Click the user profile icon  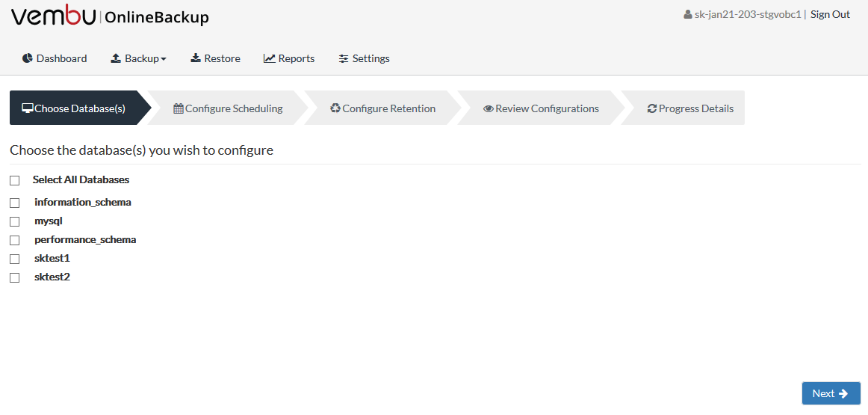(x=688, y=14)
